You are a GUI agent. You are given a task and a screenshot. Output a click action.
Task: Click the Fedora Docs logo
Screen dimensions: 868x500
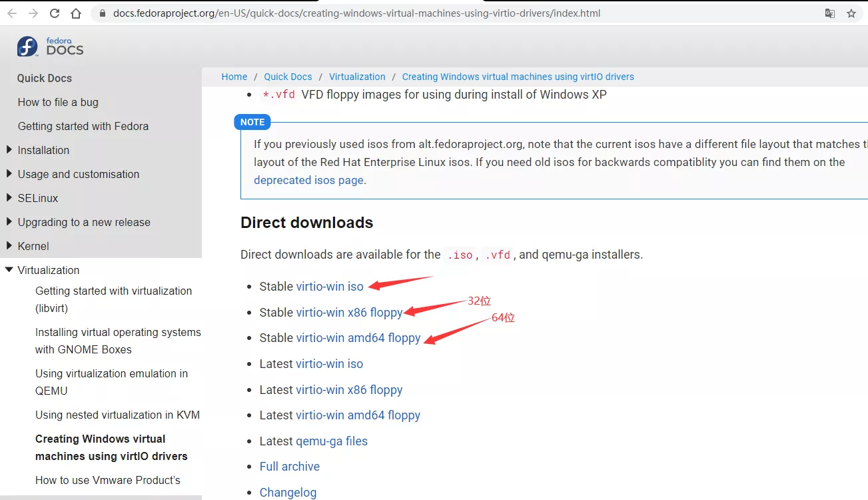pos(51,47)
